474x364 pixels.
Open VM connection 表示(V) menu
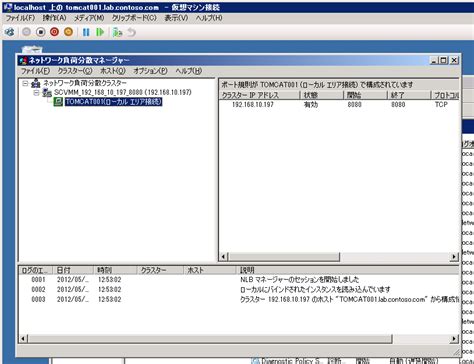(176, 18)
